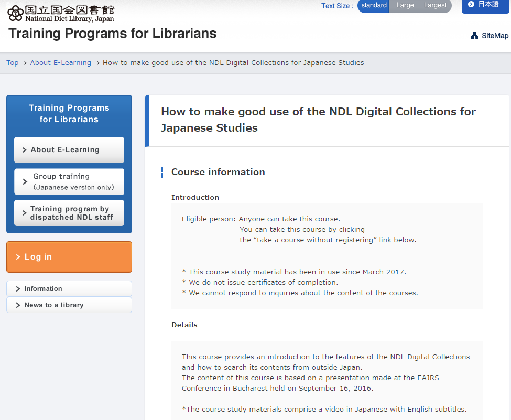Click the chevron beside News to a library
This screenshot has height=420, width=511.
click(18, 305)
